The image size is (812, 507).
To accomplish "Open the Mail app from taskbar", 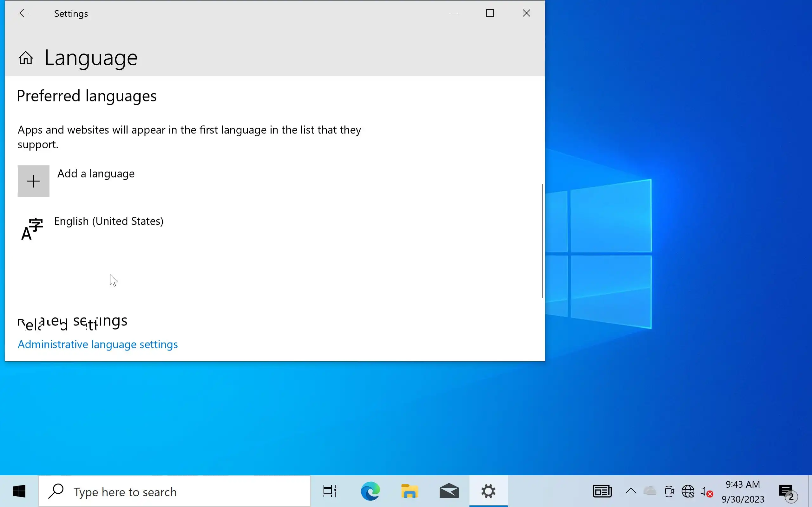I will (449, 491).
